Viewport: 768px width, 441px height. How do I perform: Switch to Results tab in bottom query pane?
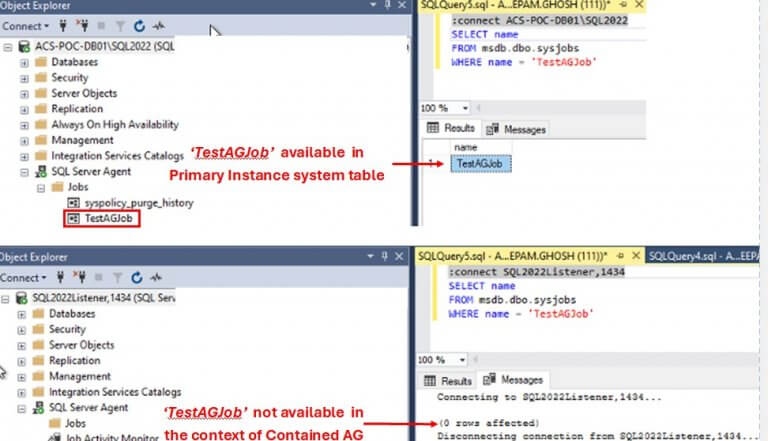coord(448,381)
